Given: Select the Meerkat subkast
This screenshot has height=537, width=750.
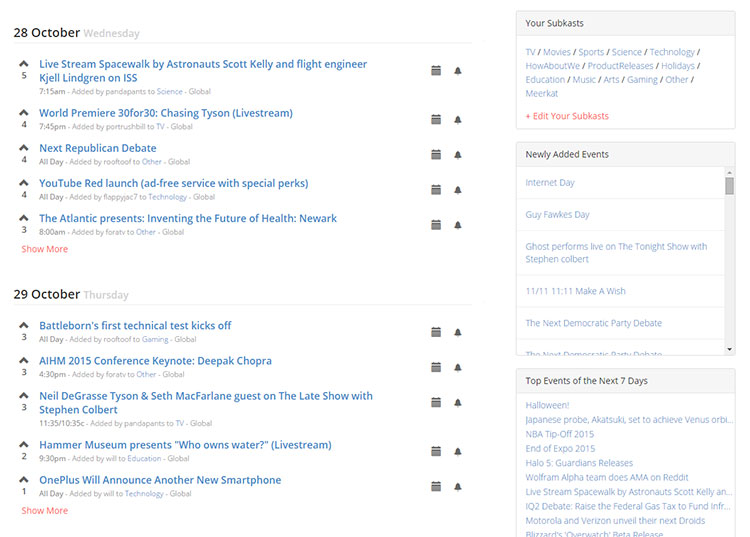Looking at the screenshot, I should click(541, 94).
